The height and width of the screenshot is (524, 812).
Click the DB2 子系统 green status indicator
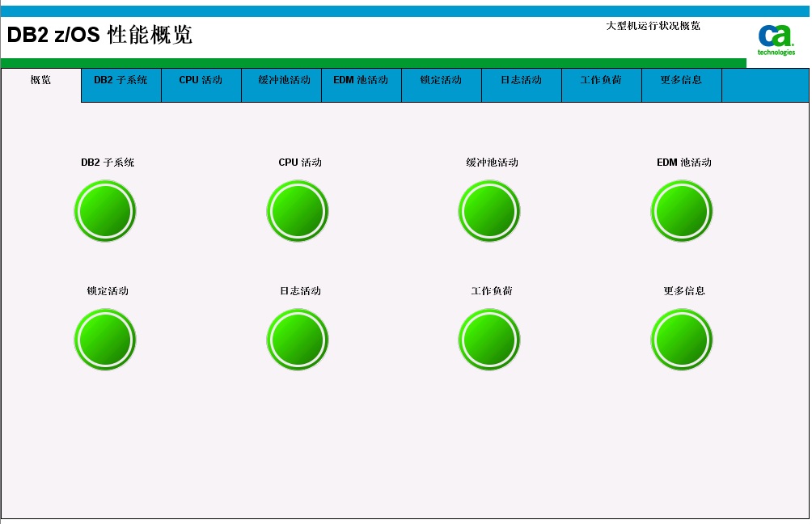[105, 211]
